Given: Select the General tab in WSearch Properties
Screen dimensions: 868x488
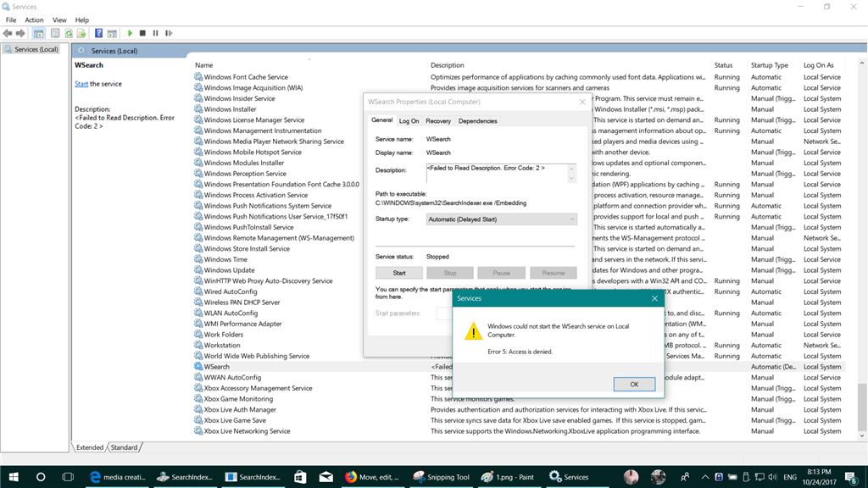Looking at the screenshot, I should click(x=382, y=120).
